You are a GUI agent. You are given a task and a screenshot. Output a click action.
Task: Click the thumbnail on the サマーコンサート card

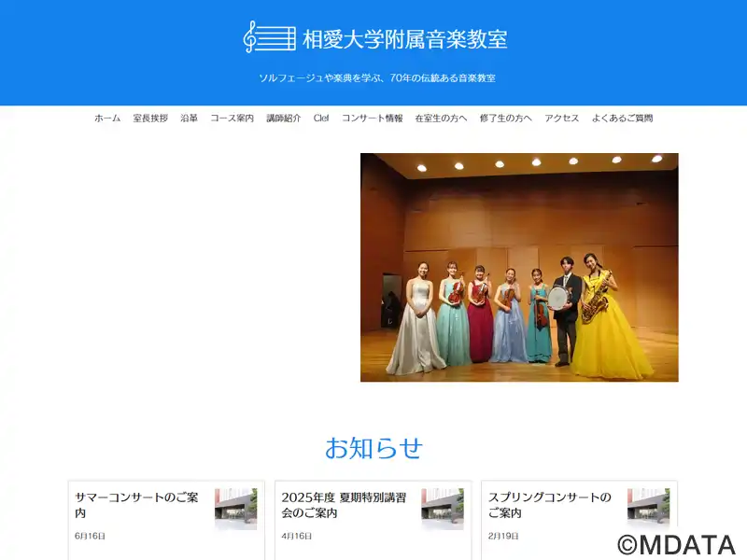(x=236, y=509)
